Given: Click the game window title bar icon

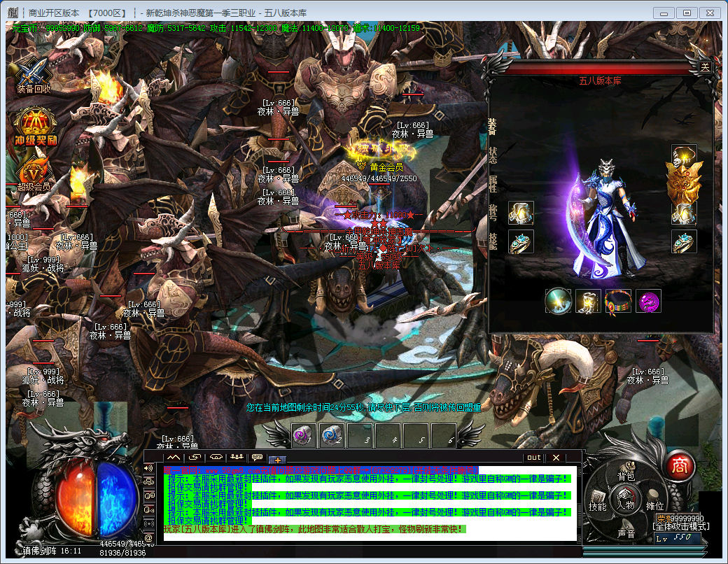Looking at the screenshot, I should (13, 13).
